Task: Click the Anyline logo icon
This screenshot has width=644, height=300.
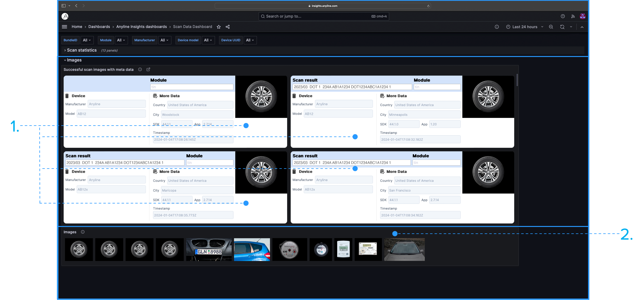Action: point(65,16)
